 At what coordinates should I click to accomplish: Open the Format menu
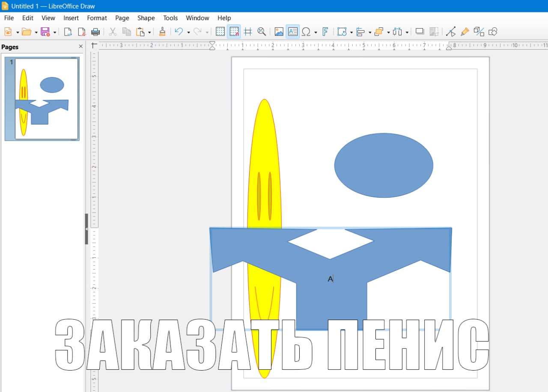(97, 18)
